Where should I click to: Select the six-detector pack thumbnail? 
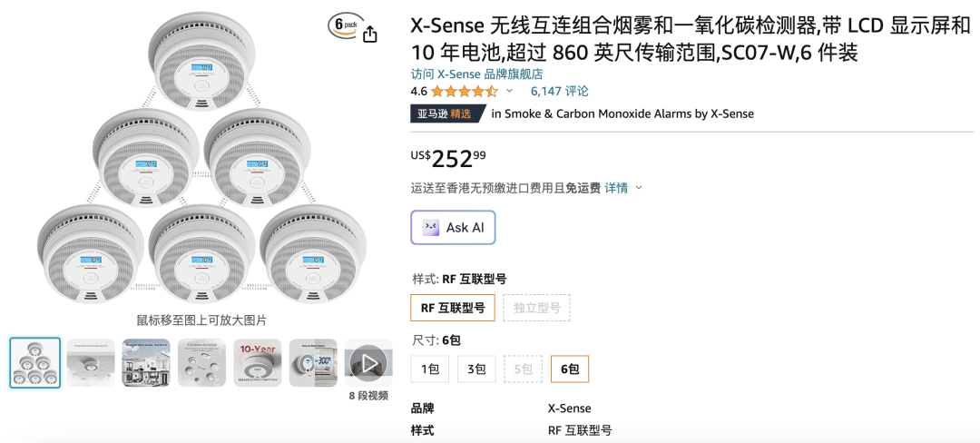[35, 363]
